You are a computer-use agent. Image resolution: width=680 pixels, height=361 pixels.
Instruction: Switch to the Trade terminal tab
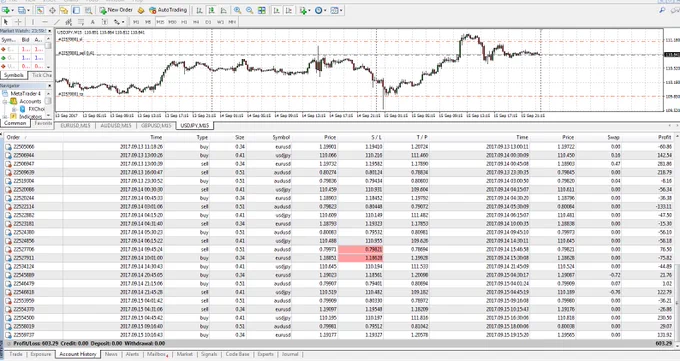click(16, 354)
